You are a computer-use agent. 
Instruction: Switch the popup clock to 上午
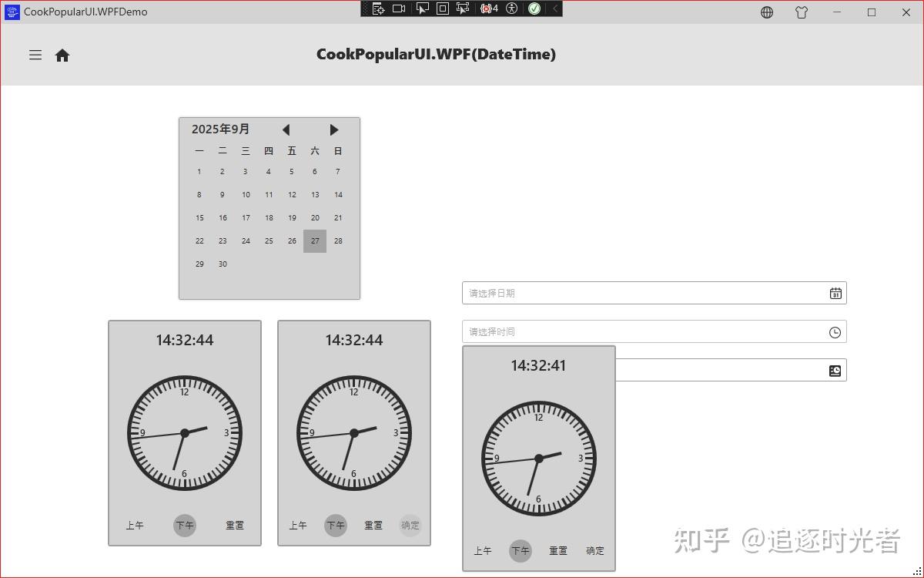coord(483,550)
